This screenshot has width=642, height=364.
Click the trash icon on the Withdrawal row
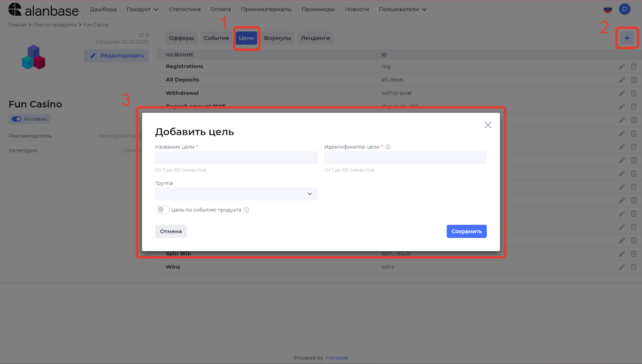[x=634, y=93]
